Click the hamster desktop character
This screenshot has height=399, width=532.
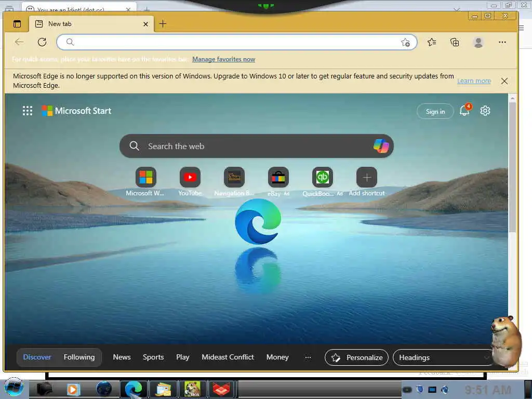click(x=506, y=341)
